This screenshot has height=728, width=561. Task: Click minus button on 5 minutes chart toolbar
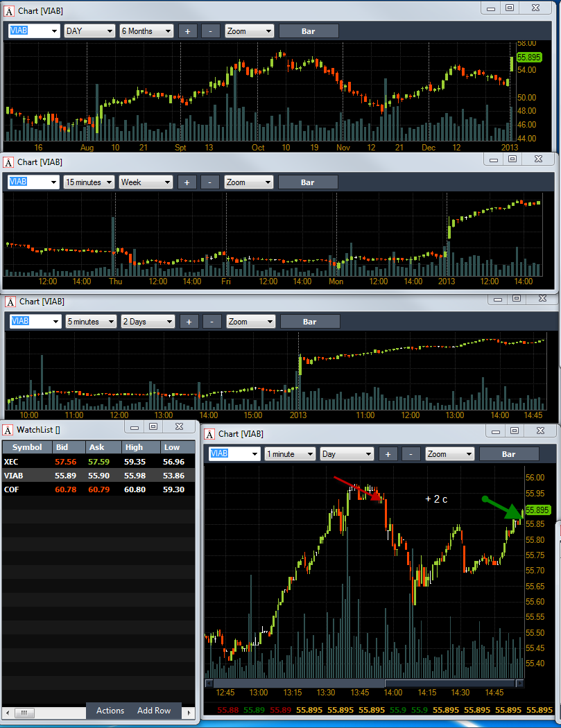pyautogui.click(x=212, y=322)
